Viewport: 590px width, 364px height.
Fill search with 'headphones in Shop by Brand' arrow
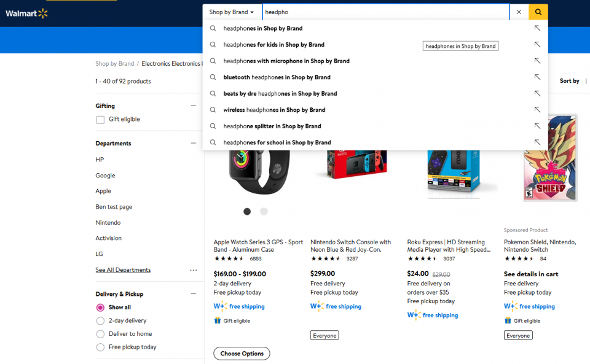[537, 28]
